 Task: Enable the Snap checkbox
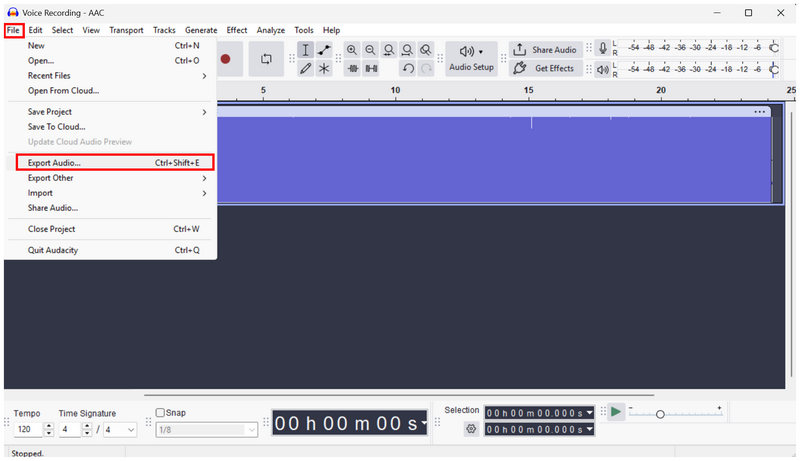(x=160, y=413)
